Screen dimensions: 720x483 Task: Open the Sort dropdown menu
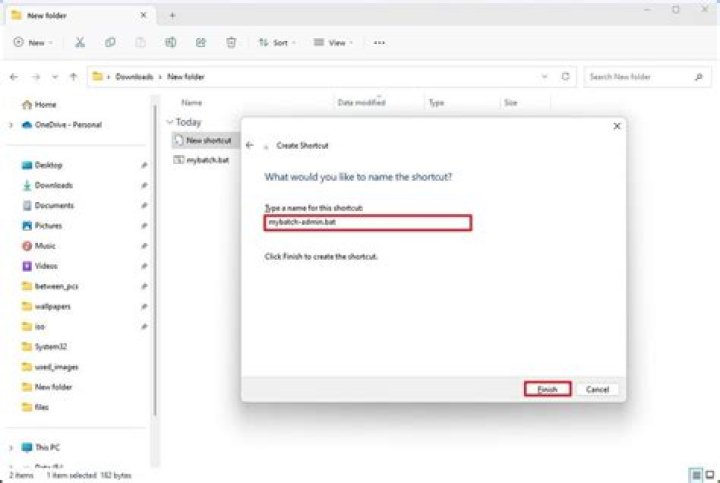pyautogui.click(x=277, y=43)
